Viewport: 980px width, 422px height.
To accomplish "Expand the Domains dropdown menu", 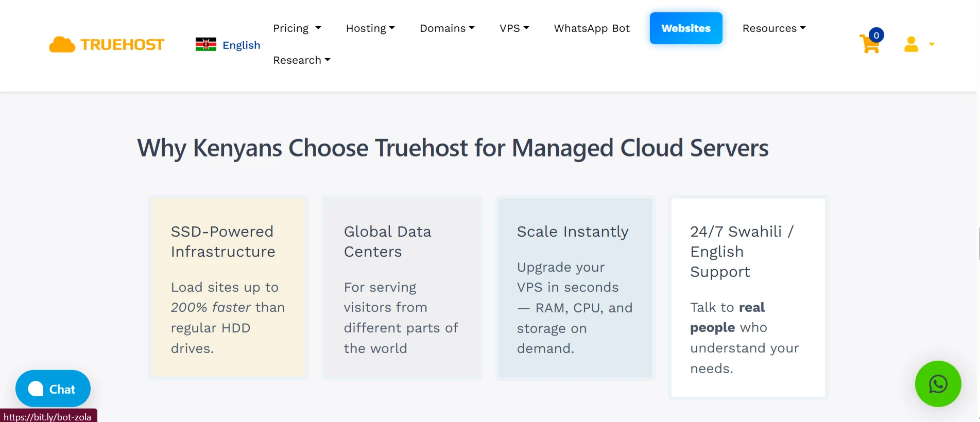I will pyautogui.click(x=447, y=28).
